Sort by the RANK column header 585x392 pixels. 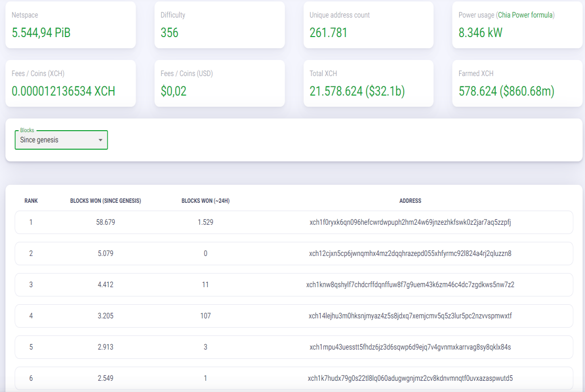[31, 201]
